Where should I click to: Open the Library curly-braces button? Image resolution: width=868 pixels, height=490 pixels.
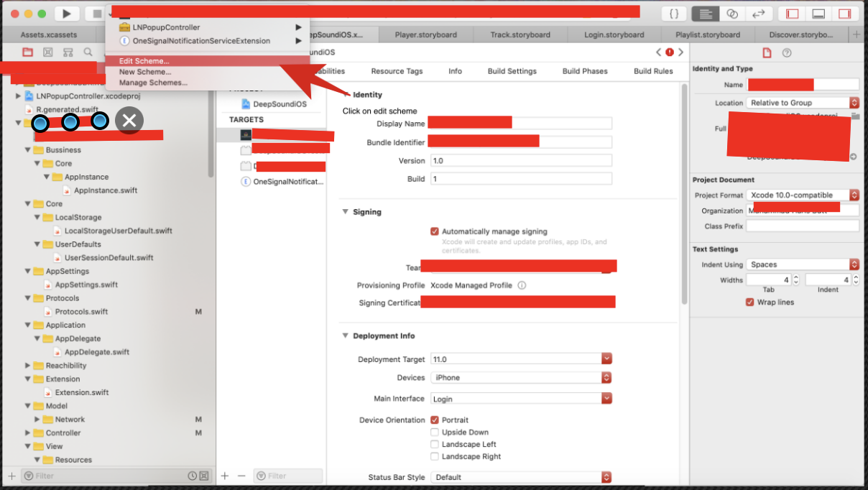click(x=674, y=14)
